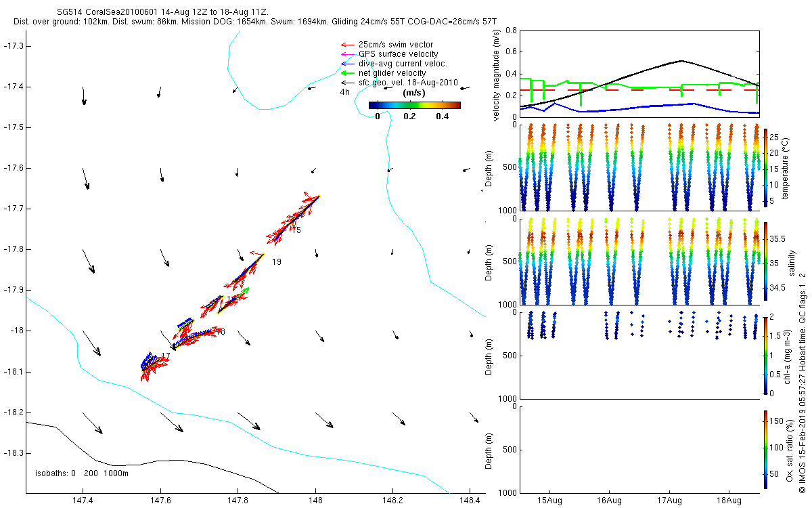Click the peak of the black velocity curve
Viewport: 812px width, 508px height.
click(681, 60)
